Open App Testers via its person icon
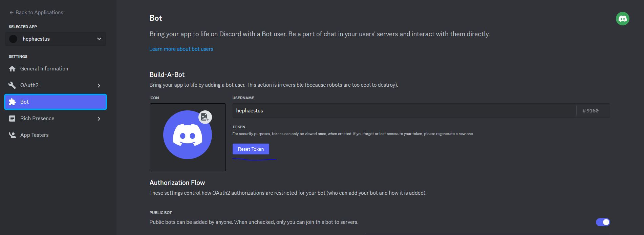Image resolution: width=644 pixels, height=235 pixels. [x=12, y=135]
